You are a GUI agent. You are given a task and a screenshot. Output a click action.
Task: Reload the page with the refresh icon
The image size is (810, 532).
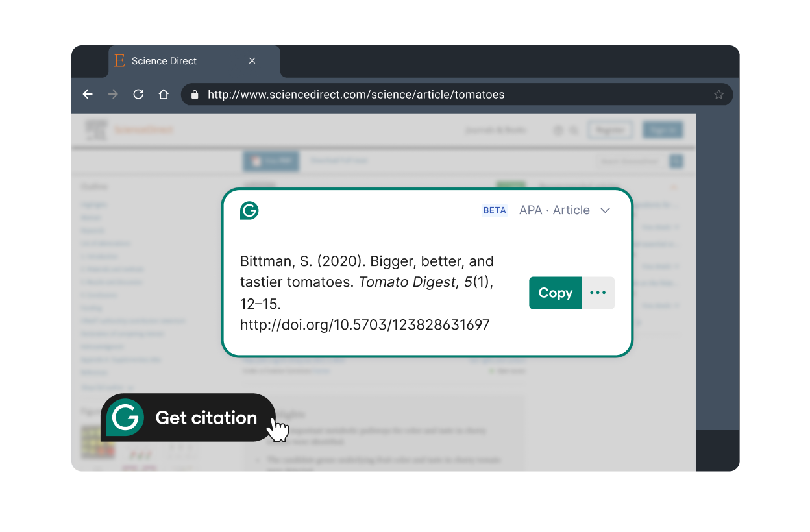coord(138,95)
